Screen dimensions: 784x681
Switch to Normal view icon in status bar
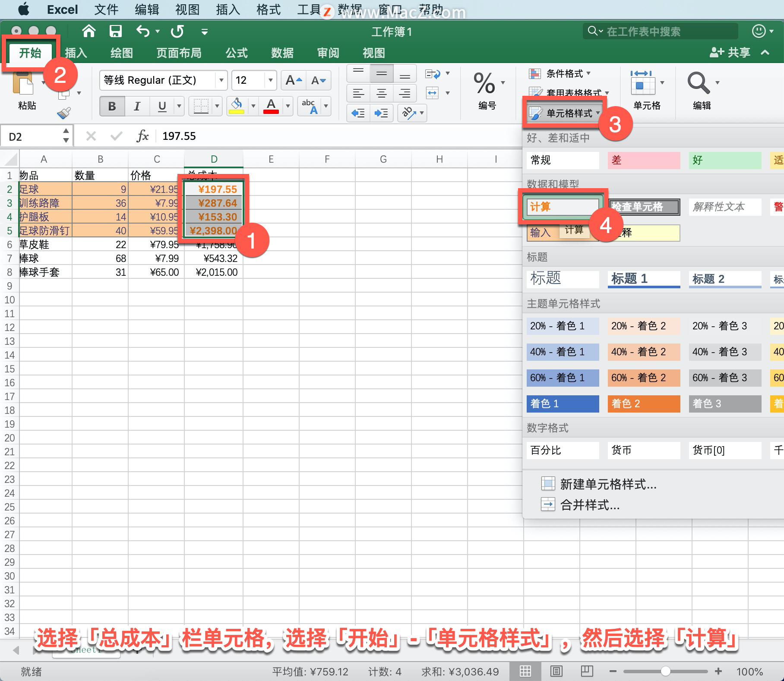525,671
